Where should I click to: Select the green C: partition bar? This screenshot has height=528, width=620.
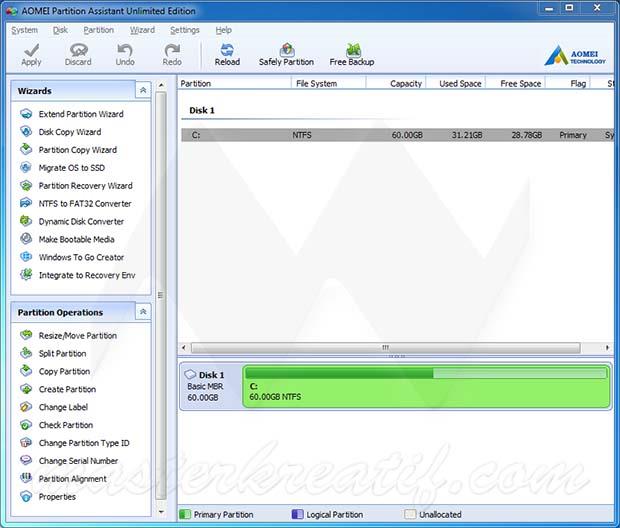pos(426,386)
